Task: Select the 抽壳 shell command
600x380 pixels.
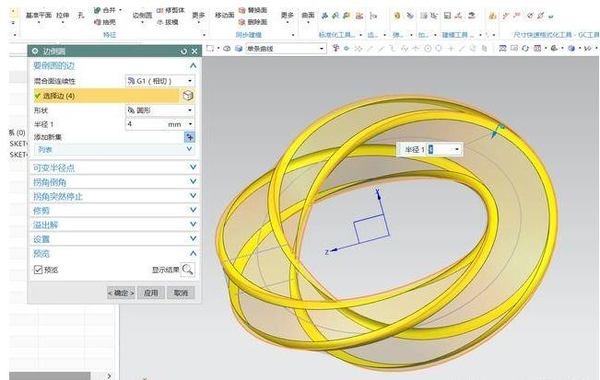Action: click(x=105, y=22)
